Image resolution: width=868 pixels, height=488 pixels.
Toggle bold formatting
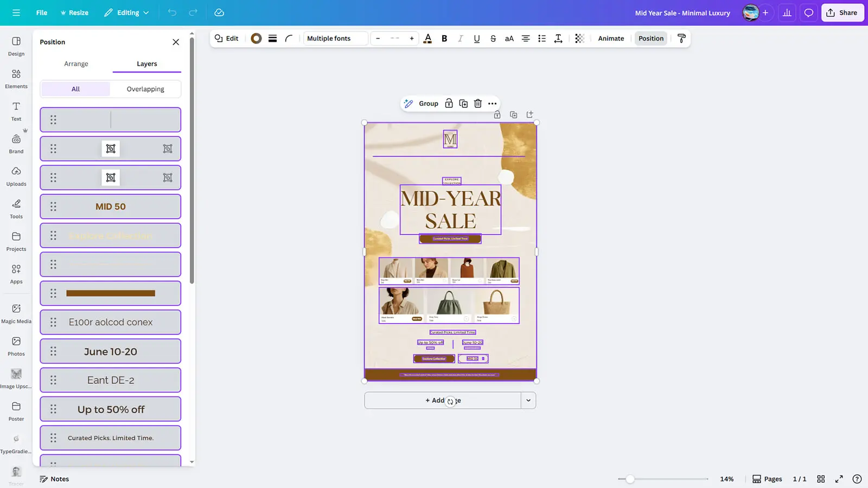click(444, 38)
